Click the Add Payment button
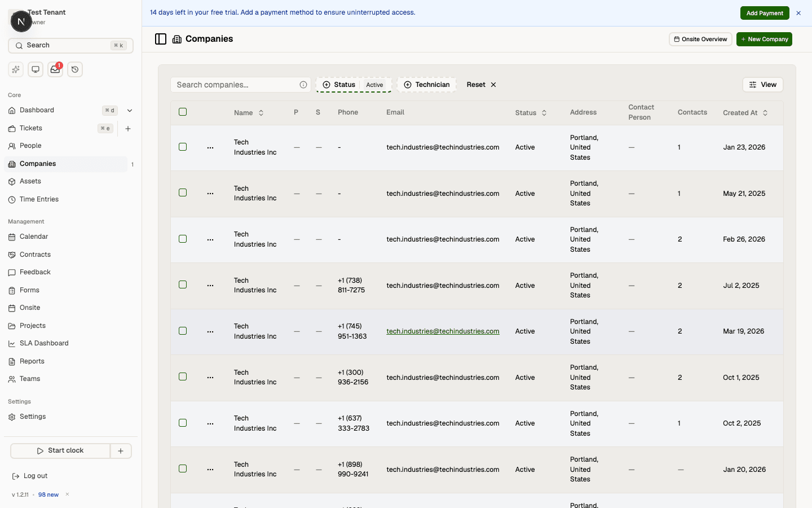This screenshot has height=508, width=812. click(765, 12)
